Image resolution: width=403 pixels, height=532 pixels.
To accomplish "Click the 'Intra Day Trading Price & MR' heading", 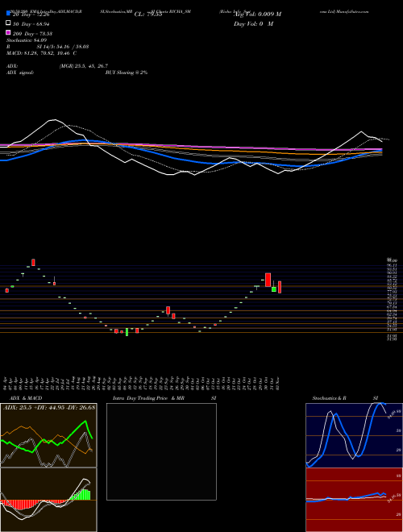I will (148, 398).
